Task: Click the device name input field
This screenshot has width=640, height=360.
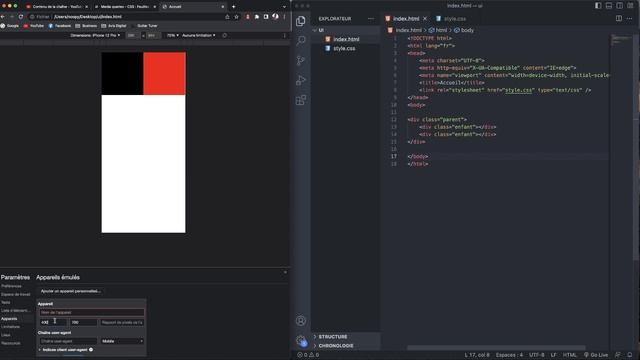Action: point(92,312)
